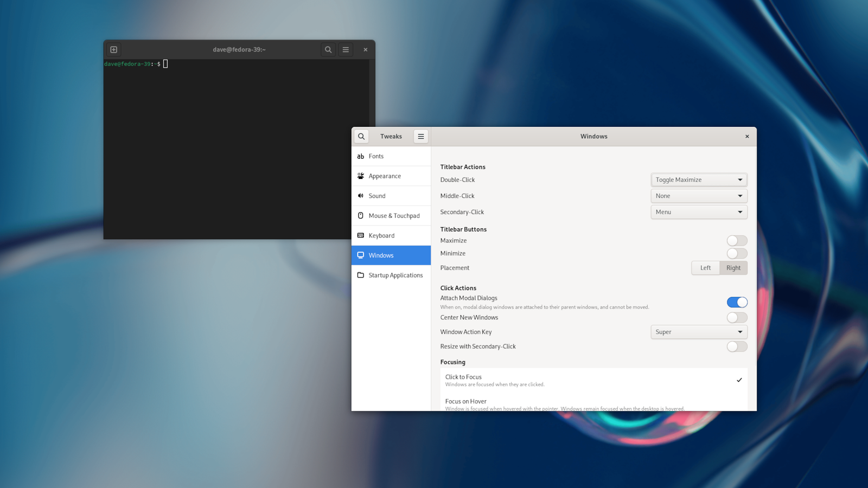Viewport: 868px width, 488px height.
Task: Click the Double-Click label
Action: pyautogui.click(x=457, y=180)
